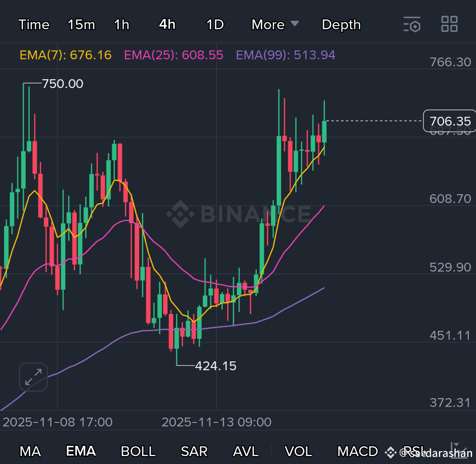The height and width of the screenshot is (464, 476).
Task: Toggle the MA indicator
Action: click(x=30, y=451)
